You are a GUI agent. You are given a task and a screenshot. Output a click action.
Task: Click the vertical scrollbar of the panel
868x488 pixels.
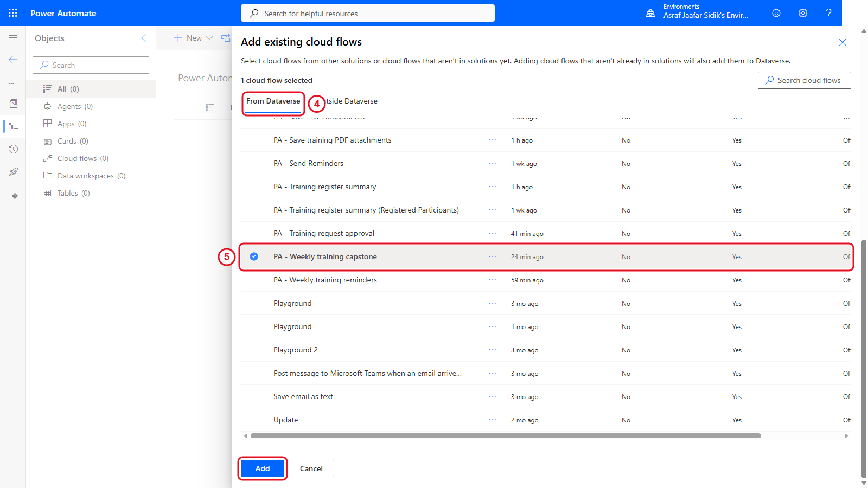coord(864,358)
